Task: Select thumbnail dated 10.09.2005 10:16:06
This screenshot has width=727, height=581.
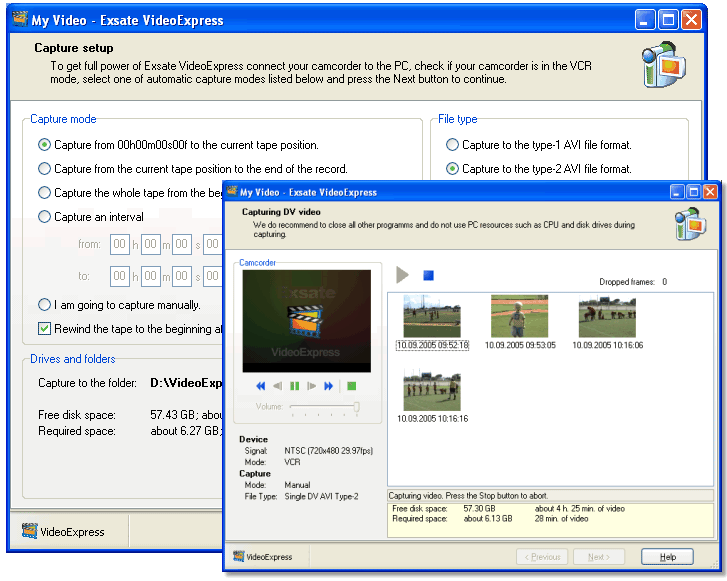Action: tap(607, 322)
